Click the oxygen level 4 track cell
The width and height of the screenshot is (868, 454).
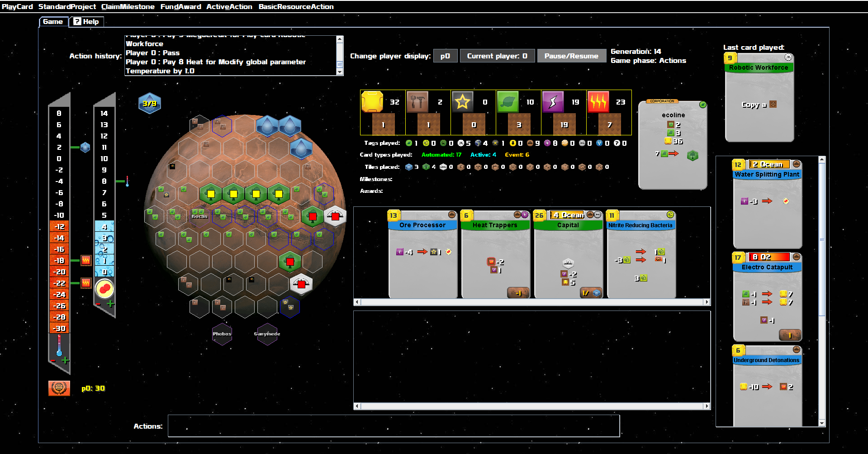[x=104, y=226]
